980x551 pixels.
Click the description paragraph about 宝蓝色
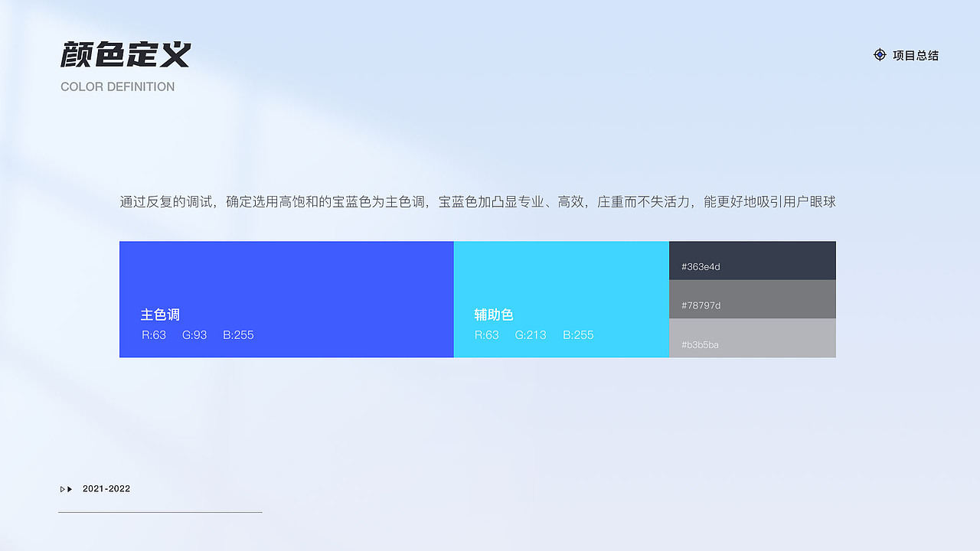478,201
